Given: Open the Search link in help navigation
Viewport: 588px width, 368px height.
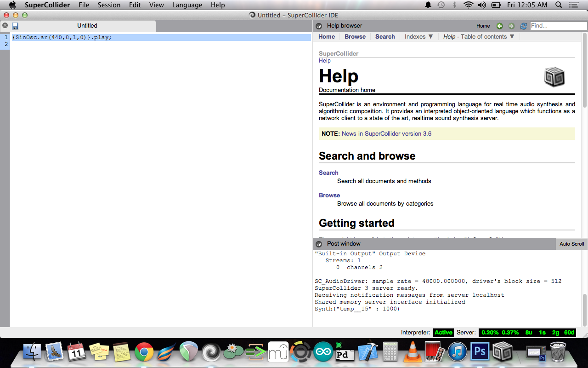Looking at the screenshot, I should coord(385,36).
